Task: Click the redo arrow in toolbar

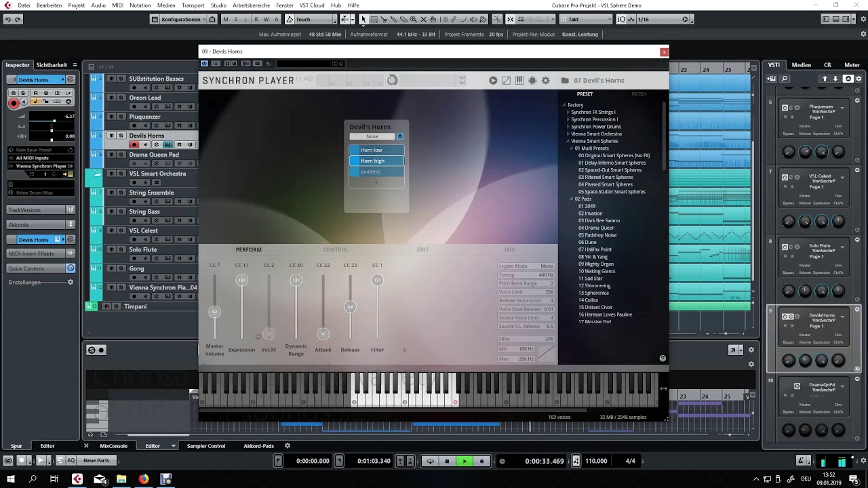Action: 18,19
